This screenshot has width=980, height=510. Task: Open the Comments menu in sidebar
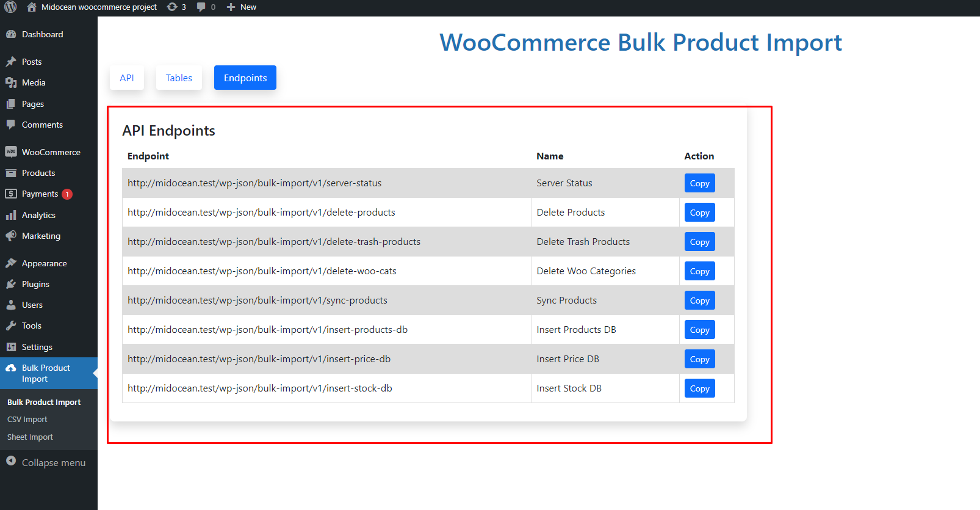42,125
